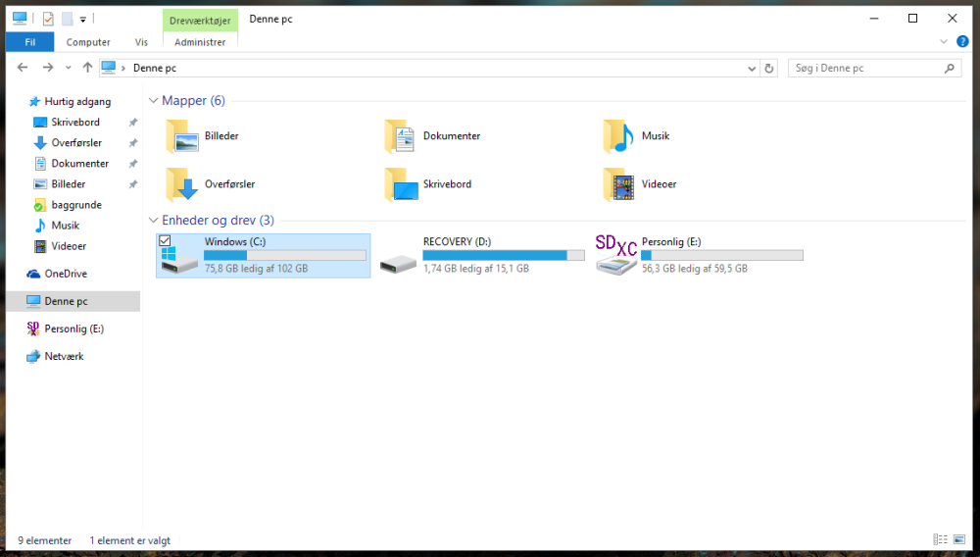Viewport: 980px width, 557px height.
Task: Click the Søg i Denne pc search box
Action: (x=867, y=68)
